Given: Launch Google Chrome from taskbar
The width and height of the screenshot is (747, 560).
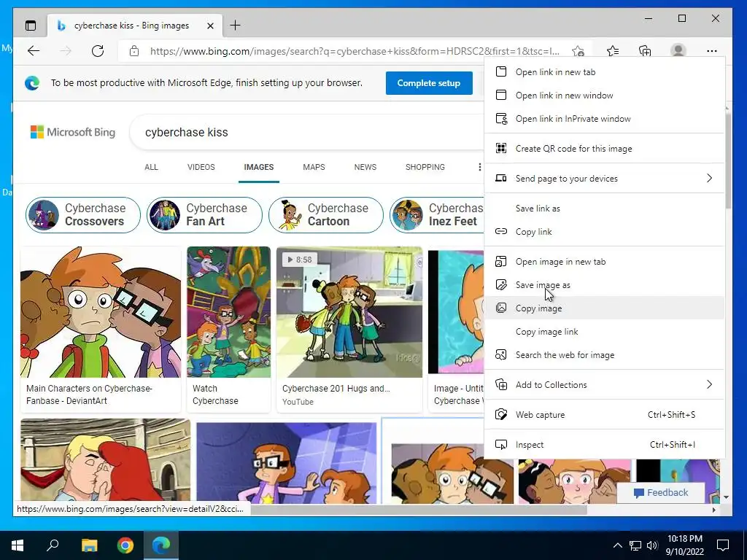Looking at the screenshot, I should coord(125,545).
